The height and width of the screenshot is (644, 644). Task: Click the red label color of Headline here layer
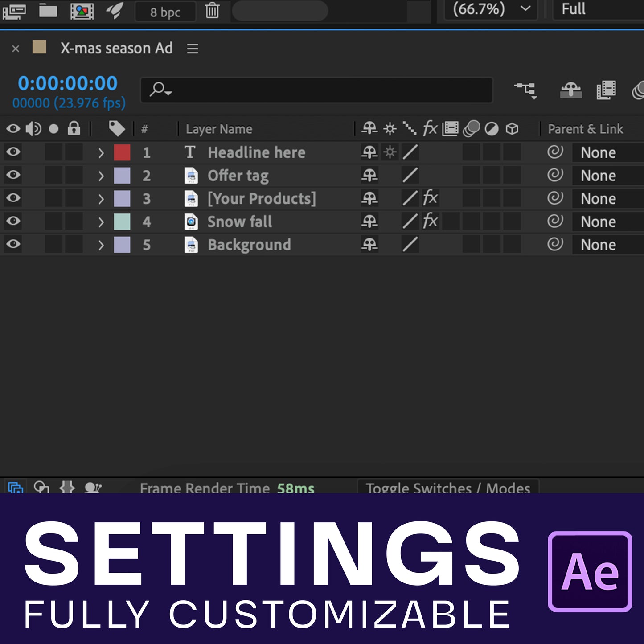coord(122,152)
